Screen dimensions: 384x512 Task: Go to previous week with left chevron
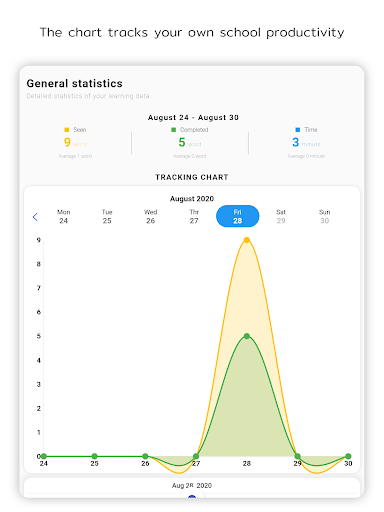35,217
